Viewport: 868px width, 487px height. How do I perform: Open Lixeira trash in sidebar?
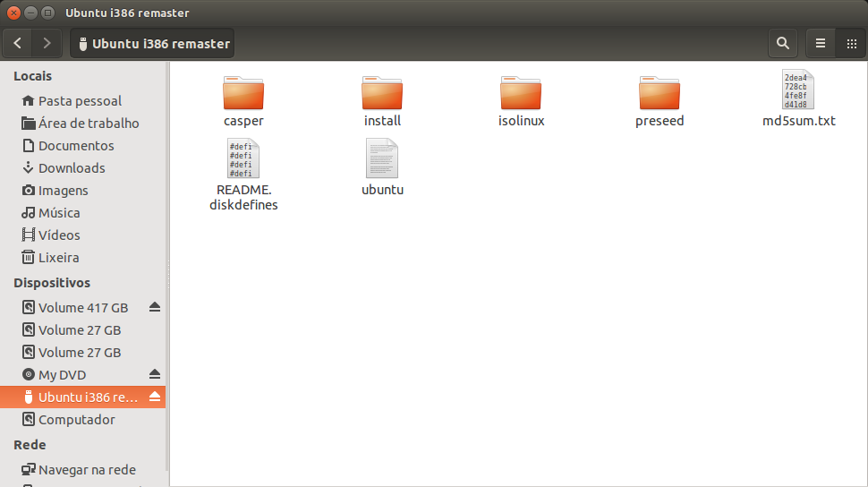coord(83,258)
